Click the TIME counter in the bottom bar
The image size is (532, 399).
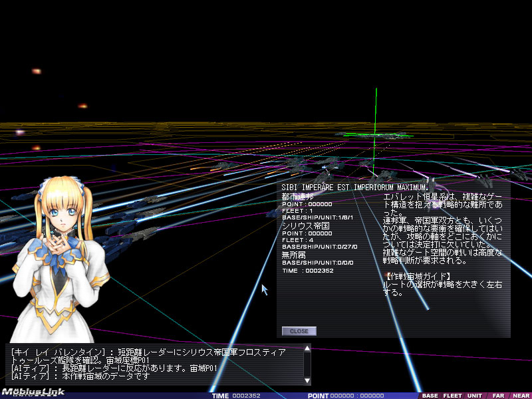pyautogui.click(x=236, y=396)
